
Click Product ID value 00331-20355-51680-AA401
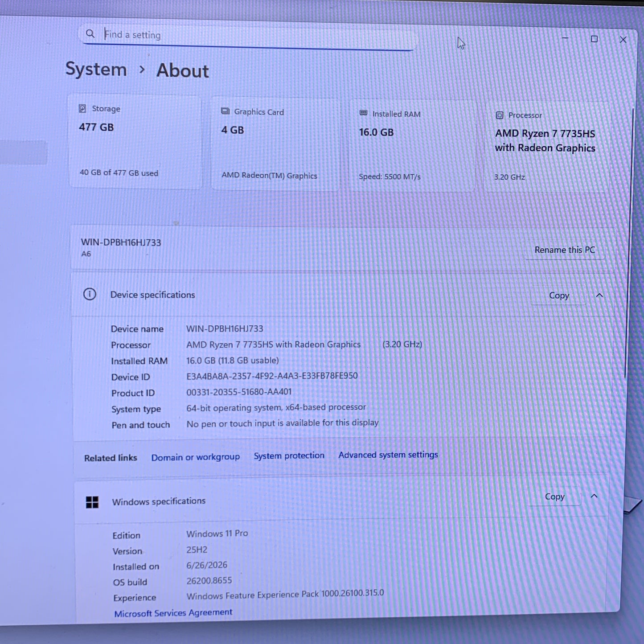click(239, 392)
